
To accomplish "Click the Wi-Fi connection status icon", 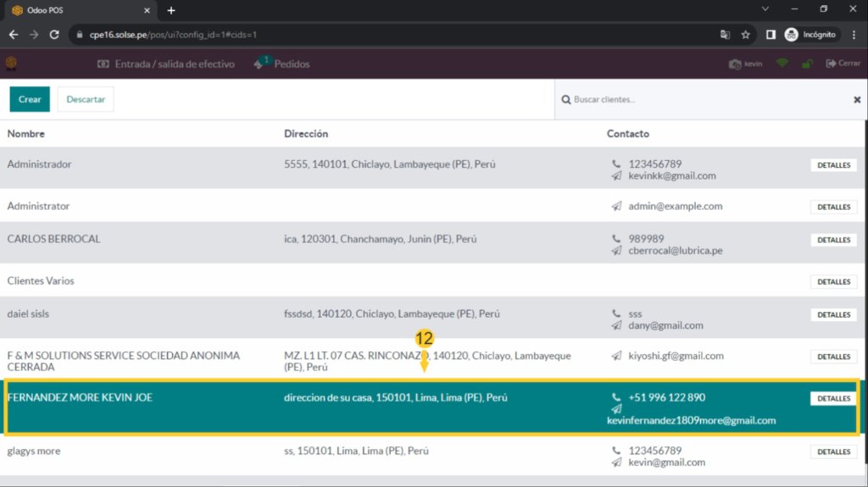I will pos(782,64).
